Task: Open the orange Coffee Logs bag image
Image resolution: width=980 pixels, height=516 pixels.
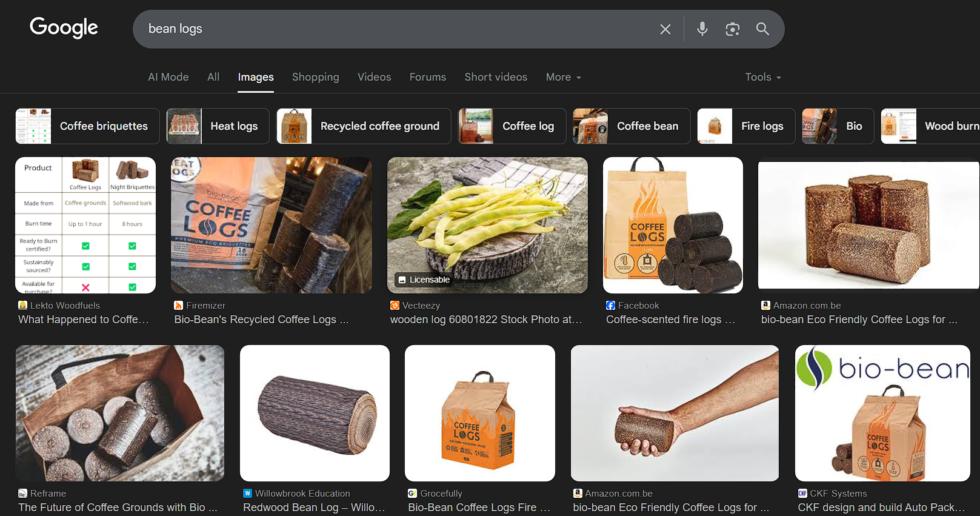Action: coord(480,414)
